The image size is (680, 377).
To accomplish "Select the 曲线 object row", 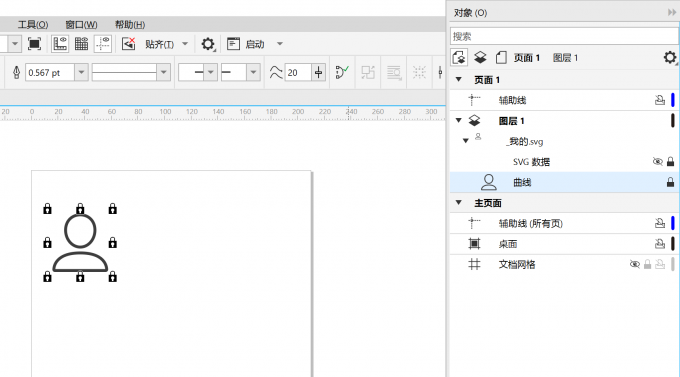I will coord(564,182).
